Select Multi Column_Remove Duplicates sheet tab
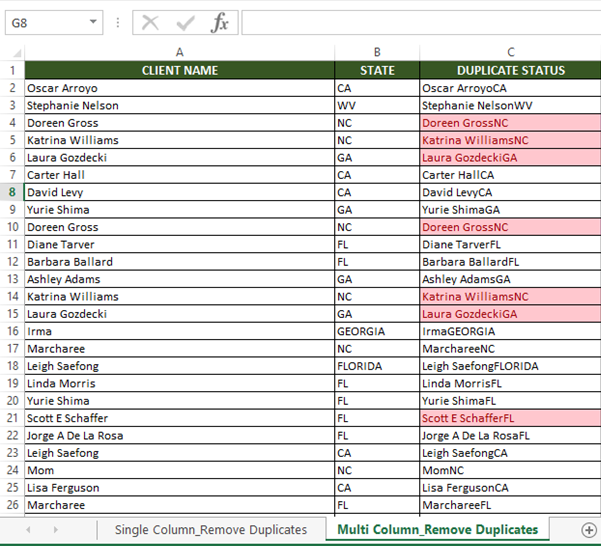The image size is (601, 546). 437,530
